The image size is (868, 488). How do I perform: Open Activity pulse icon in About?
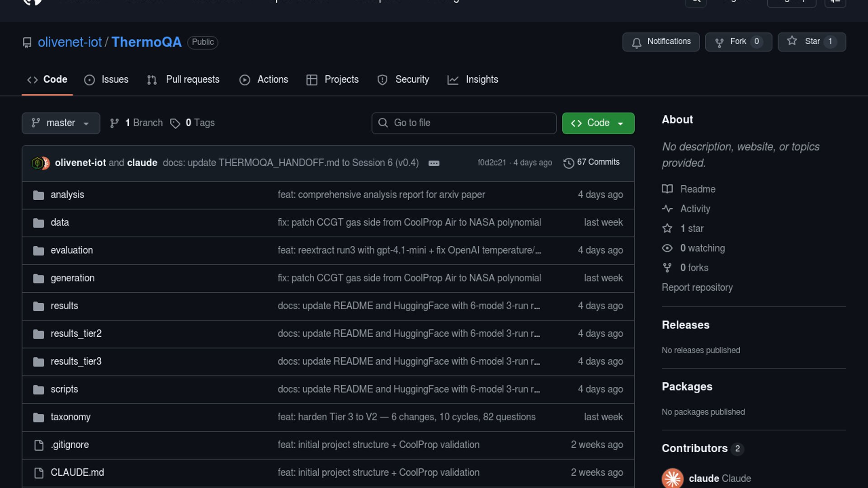pyautogui.click(x=667, y=209)
